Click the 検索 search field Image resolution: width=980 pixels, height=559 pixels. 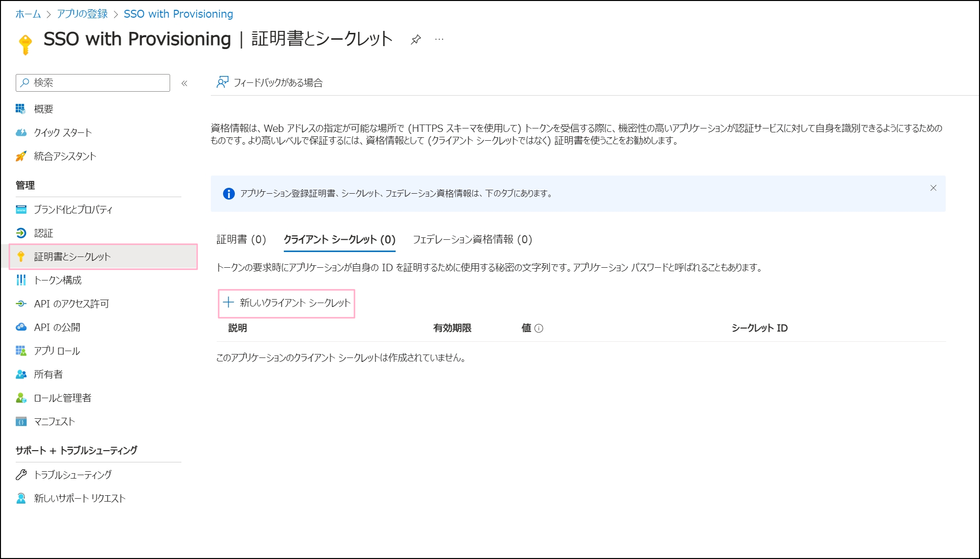92,82
